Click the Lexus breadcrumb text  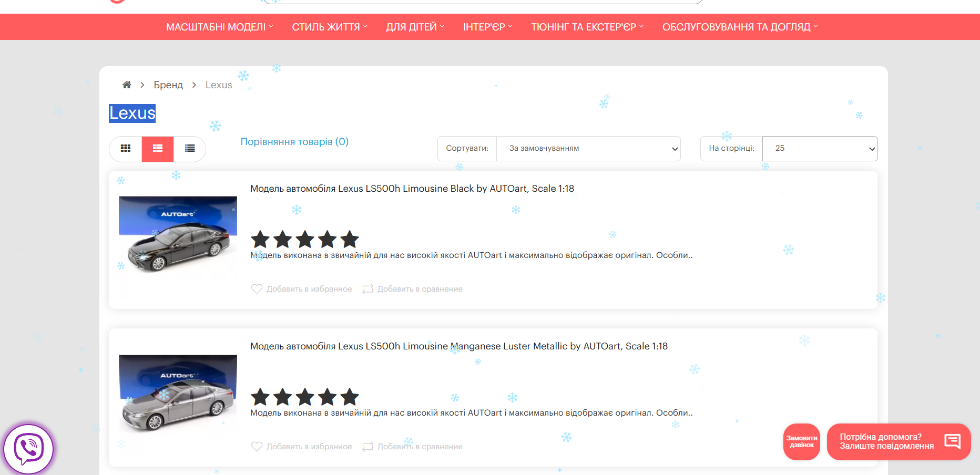tap(219, 85)
